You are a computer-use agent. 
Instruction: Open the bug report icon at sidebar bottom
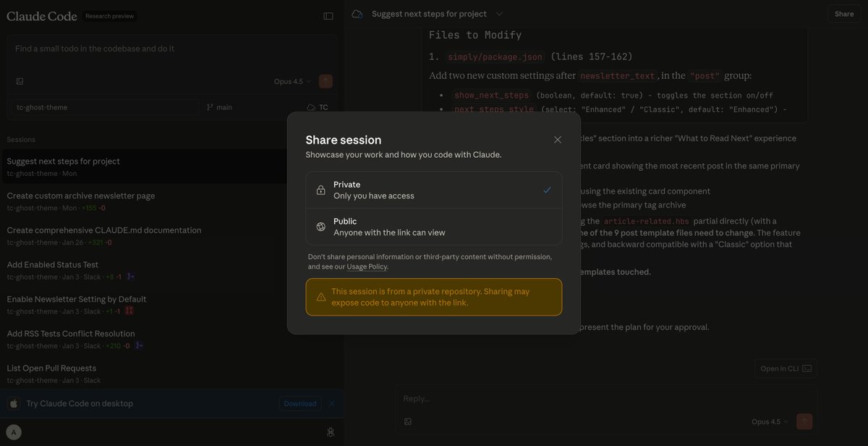coord(331,431)
